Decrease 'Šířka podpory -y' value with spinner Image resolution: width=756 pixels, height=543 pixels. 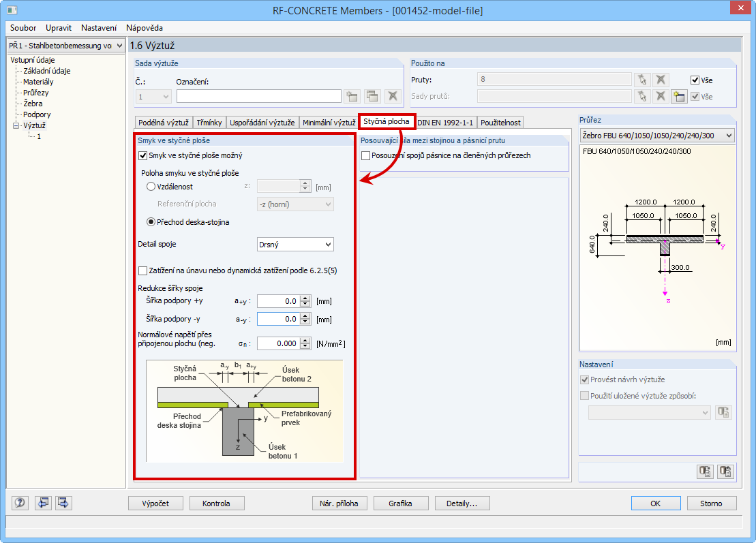tap(305, 322)
